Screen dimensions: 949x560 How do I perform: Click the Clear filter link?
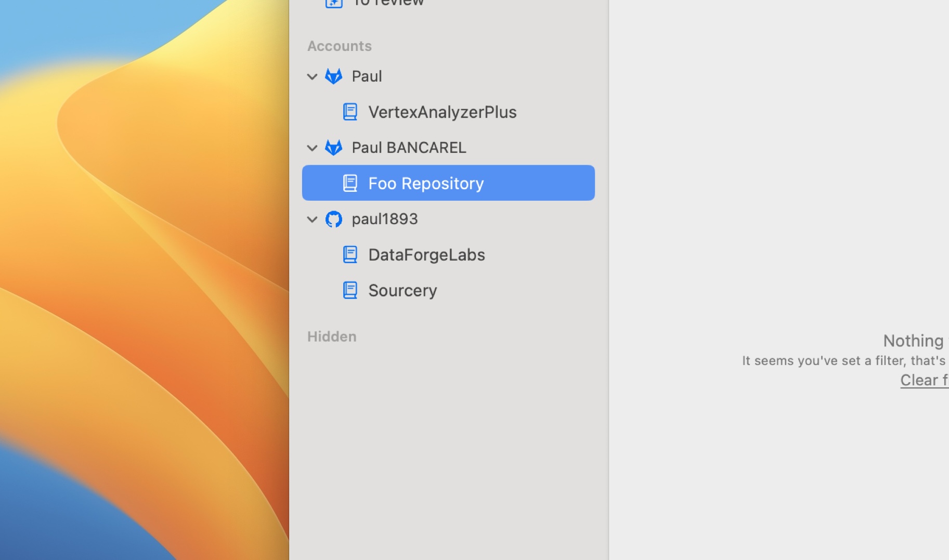click(x=924, y=380)
